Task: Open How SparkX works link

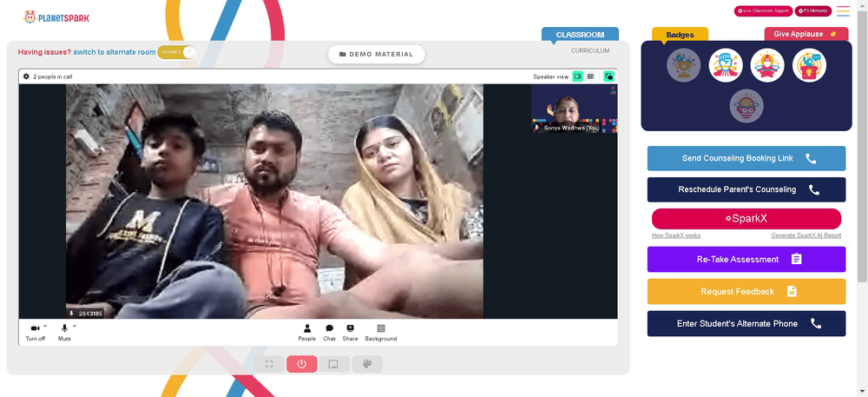Action: [676, 236]
